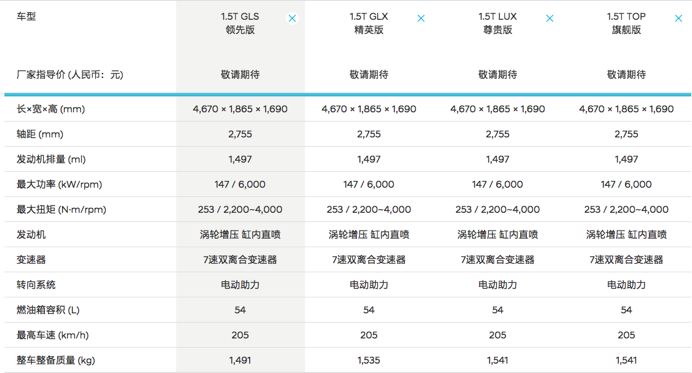This screenshot has height=373, width=692.
Task: Click the 整车整备质量 (kg) row label
Action: point(56,360)
